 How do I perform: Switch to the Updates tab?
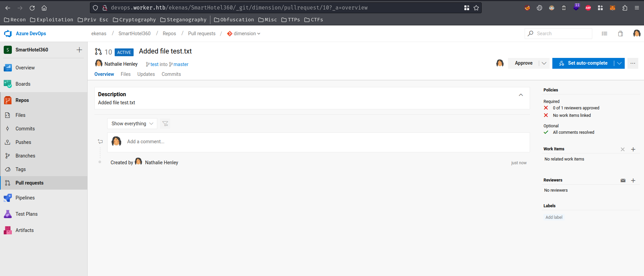click(x=146, y=74)
